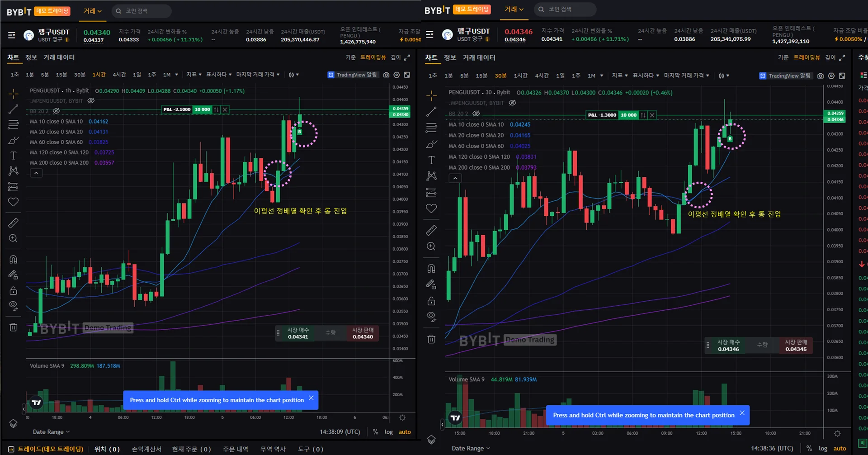Toggle magnet mode in right chart

coord(431,268)
